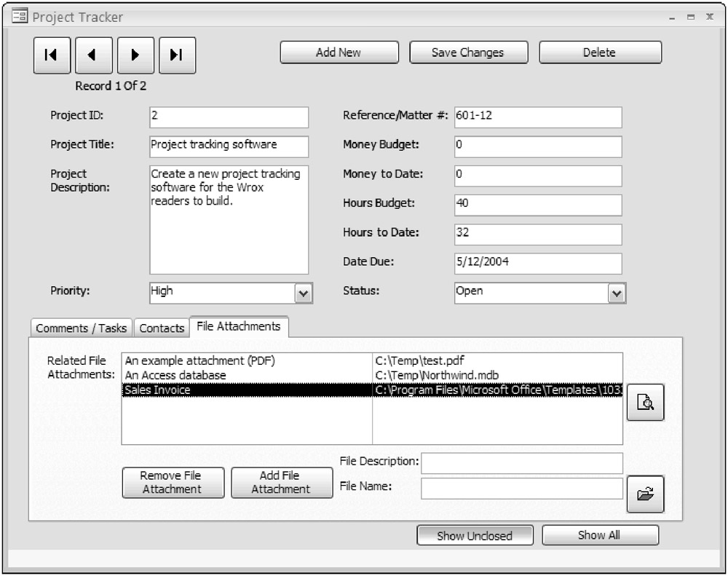Image resolution: width=728 pixels, height=576 pixels.
Task: Click Remove File Attachment
Action: pos(172,482)
